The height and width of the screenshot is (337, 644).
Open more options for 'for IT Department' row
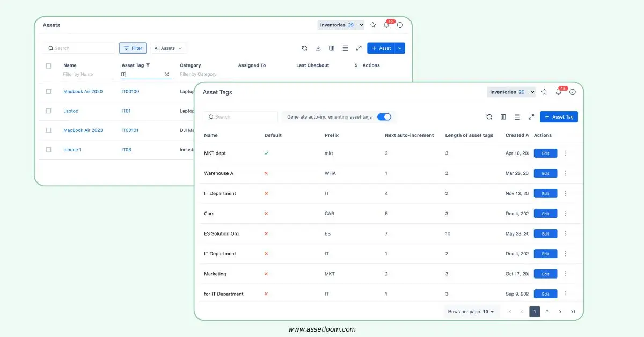click(x=566, y=294)
